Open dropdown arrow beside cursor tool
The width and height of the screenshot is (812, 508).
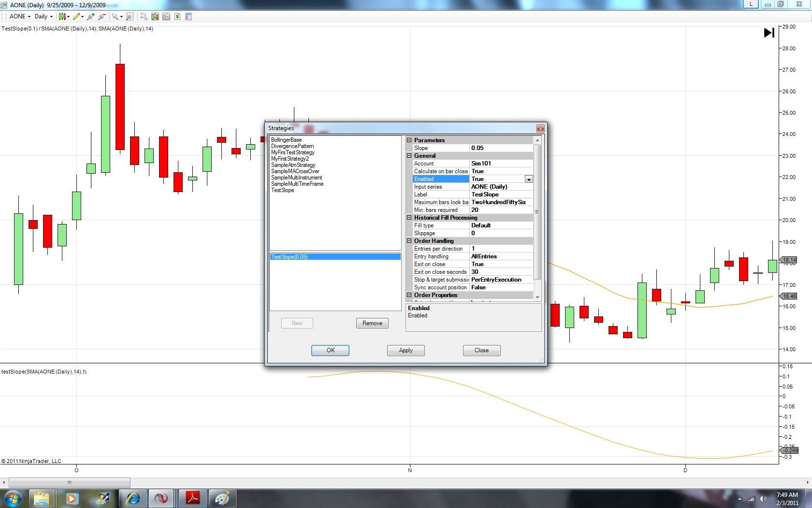121,16
